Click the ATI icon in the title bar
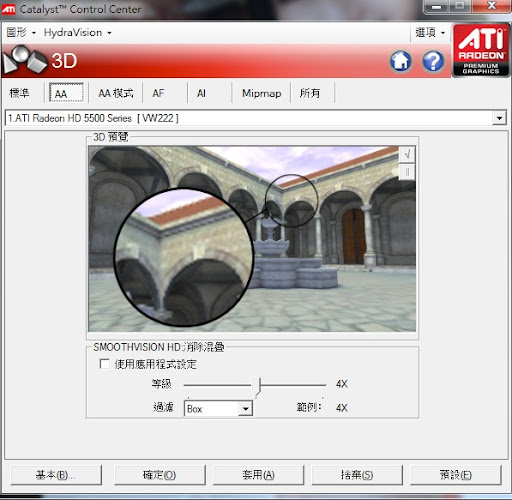Viewport: 512px width, 500px height. [x=8, y=9]
